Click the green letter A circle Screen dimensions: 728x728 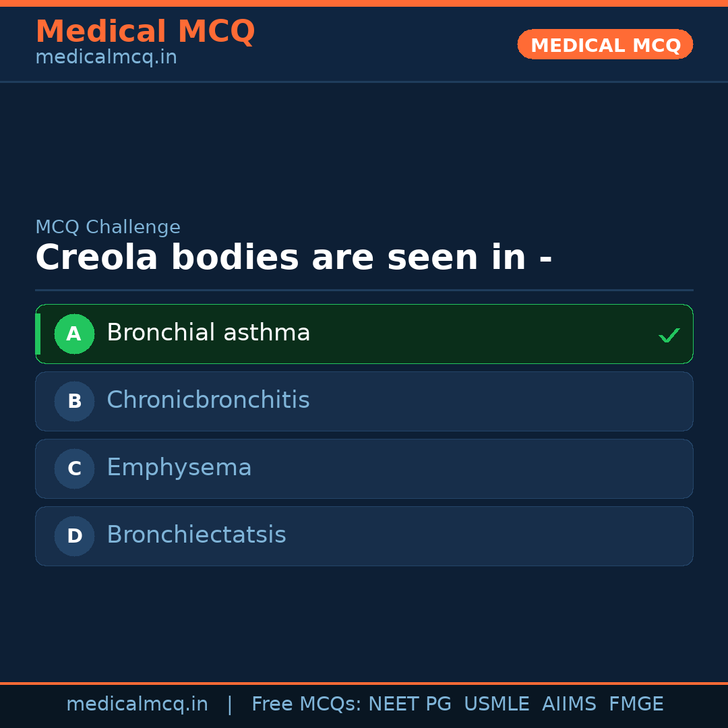(74, 334)
